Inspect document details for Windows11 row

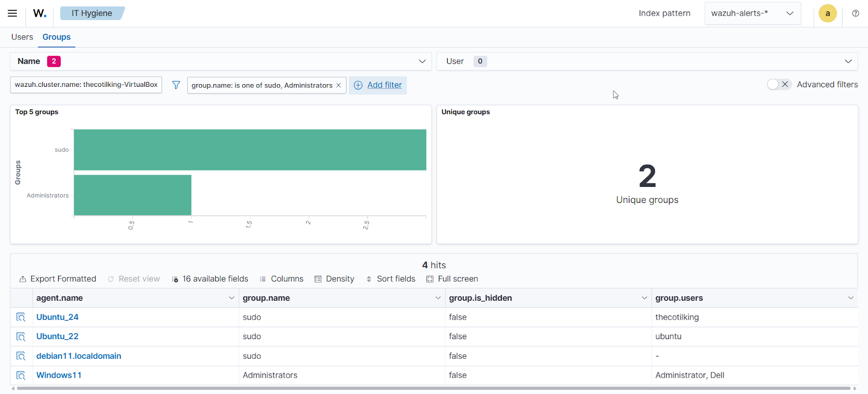point(21,375)
